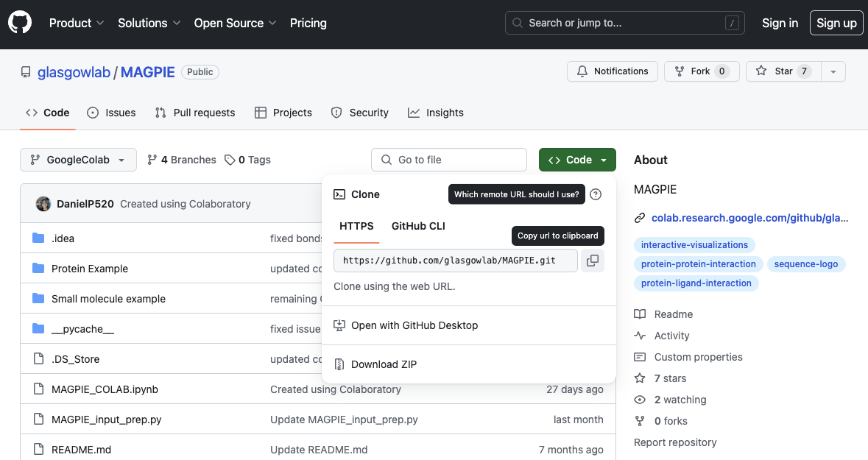Click the protein-ligand-interaction topic tag
Image resolution: width=868 pixels, height=460 pixels.
696,283
